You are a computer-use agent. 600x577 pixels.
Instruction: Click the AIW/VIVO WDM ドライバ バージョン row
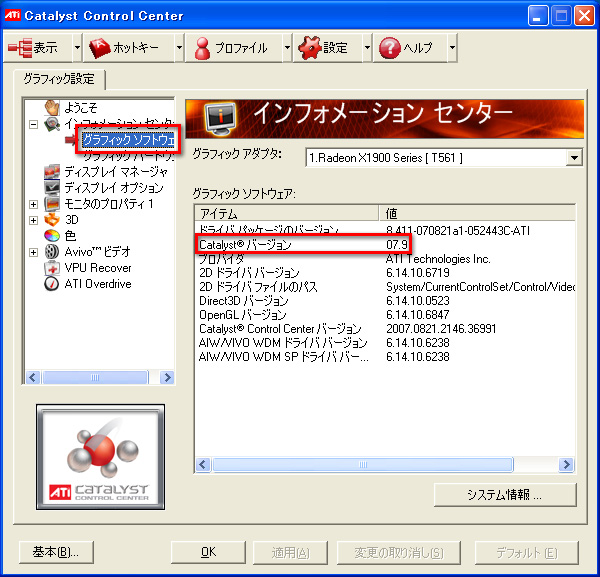tap(385, 342)
